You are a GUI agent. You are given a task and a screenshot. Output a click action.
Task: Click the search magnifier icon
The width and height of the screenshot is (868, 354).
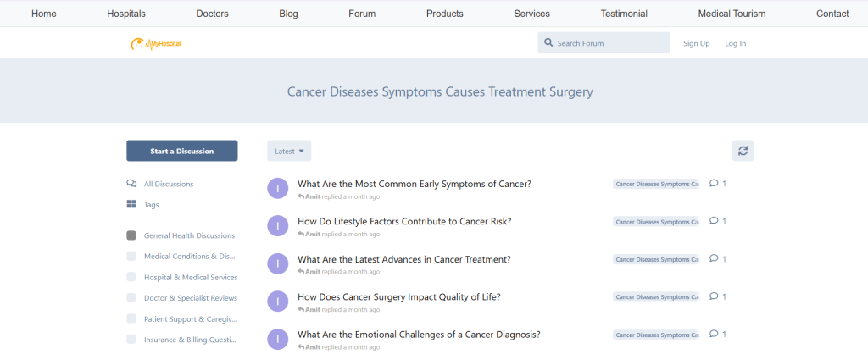548,42
